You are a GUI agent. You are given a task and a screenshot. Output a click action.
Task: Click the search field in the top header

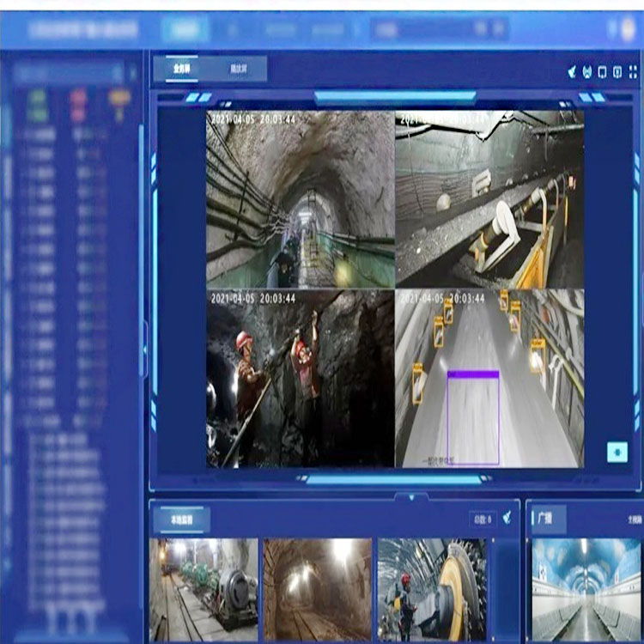[438, 29]
